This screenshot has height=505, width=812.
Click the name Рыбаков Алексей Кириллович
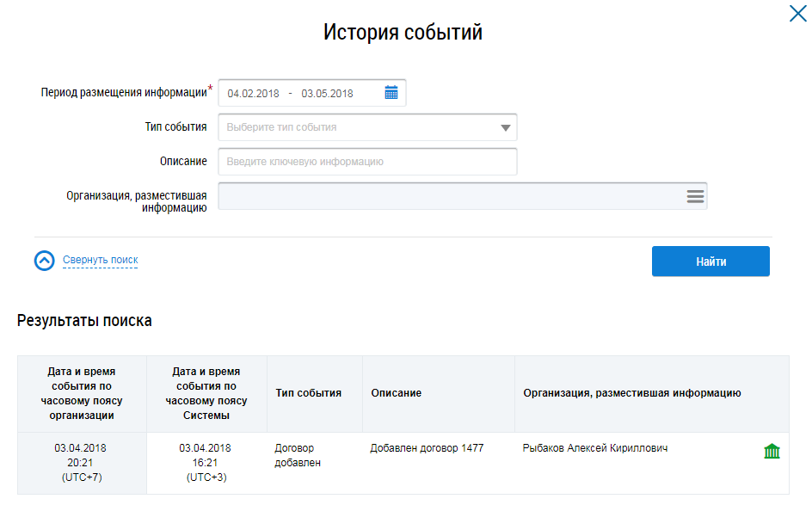595,448
